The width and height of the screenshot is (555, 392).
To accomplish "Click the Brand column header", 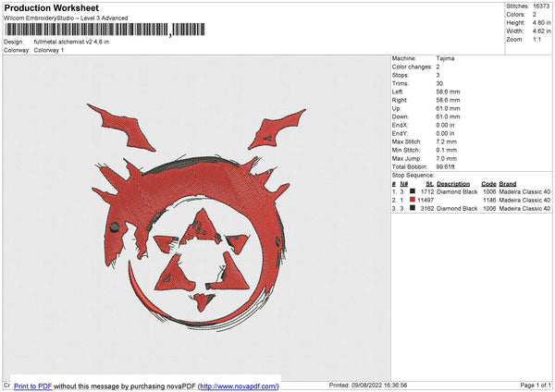I will point(508,184).
